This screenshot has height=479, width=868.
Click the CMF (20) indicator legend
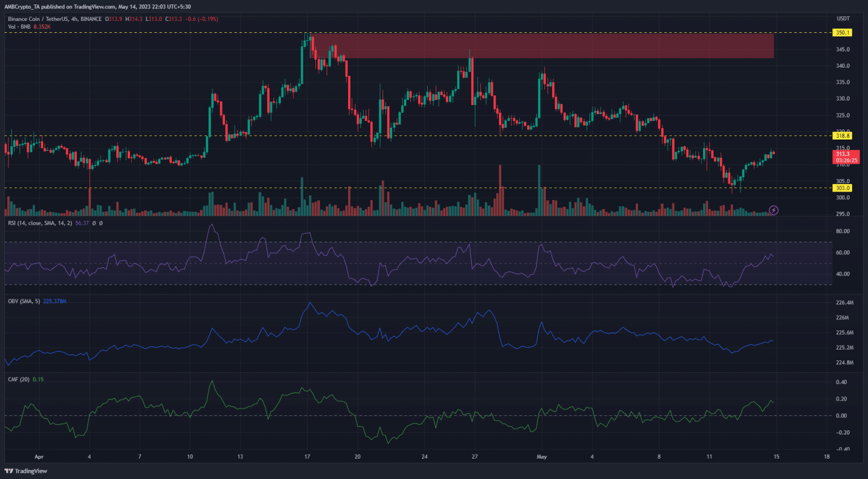tap(19, 379)
